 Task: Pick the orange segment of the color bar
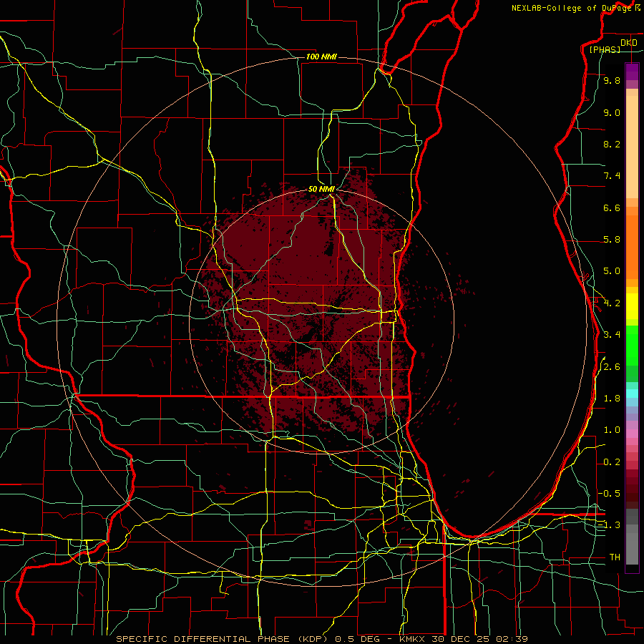pyautogui.click(x=632, y=248)
